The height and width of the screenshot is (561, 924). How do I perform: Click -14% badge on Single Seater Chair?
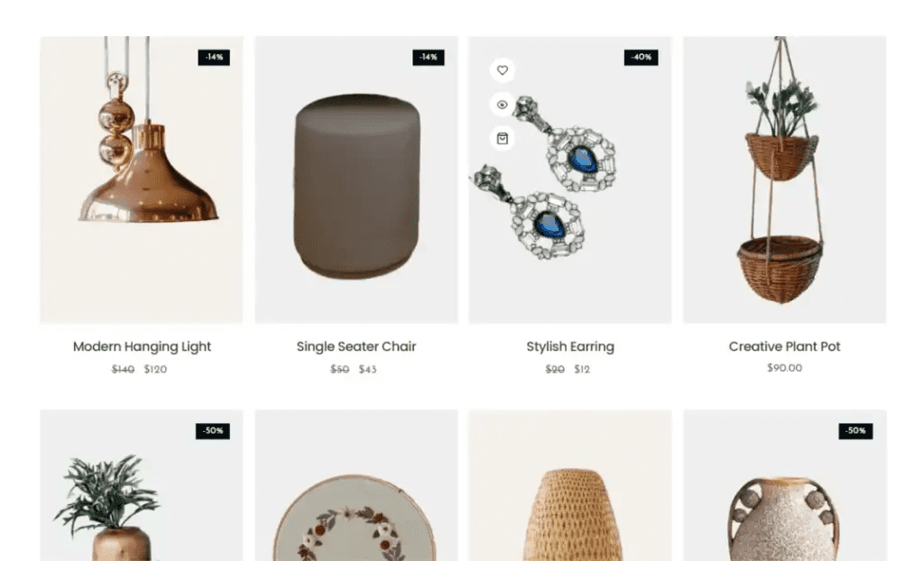click(x=429, y=57)
